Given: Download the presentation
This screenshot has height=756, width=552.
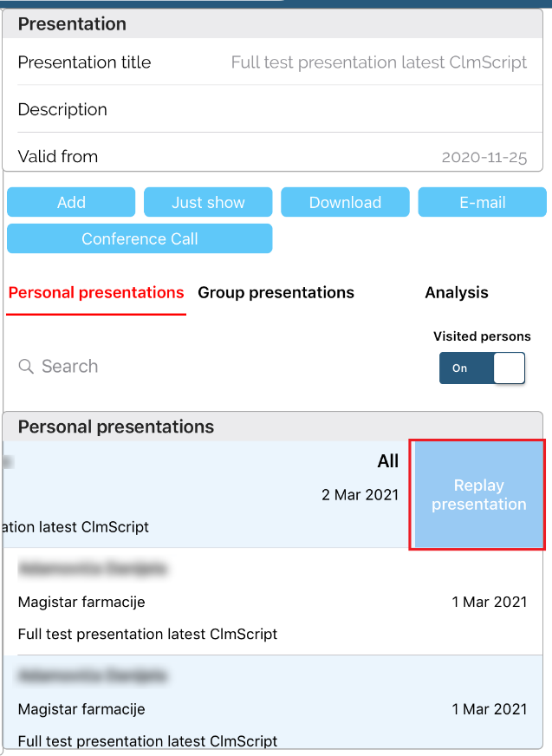Looking at the screenshot, I should point(345,202).
